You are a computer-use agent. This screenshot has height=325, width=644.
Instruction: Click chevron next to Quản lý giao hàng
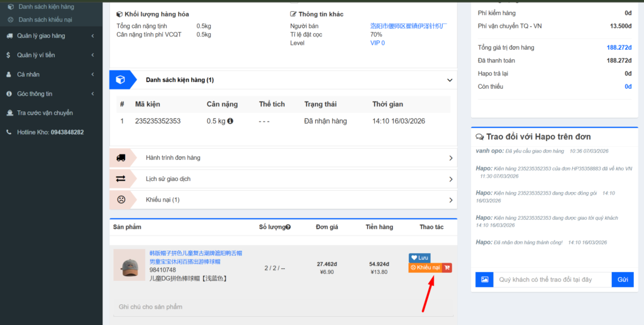coord(93,36)
